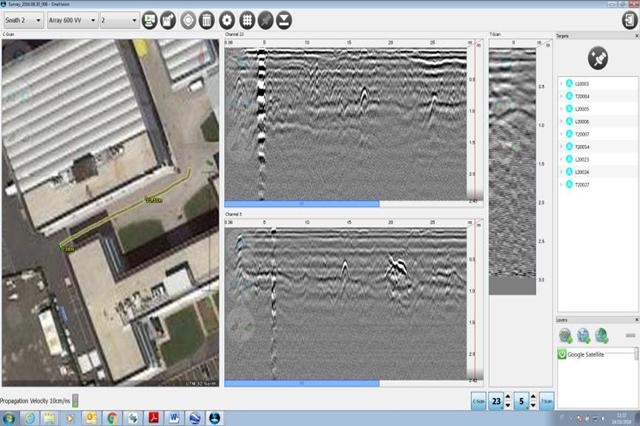Image resolution: width=640 pixels, height=426 pixels.
Task: Select target L20024 in the Targets list
Action: pos(583,171)
